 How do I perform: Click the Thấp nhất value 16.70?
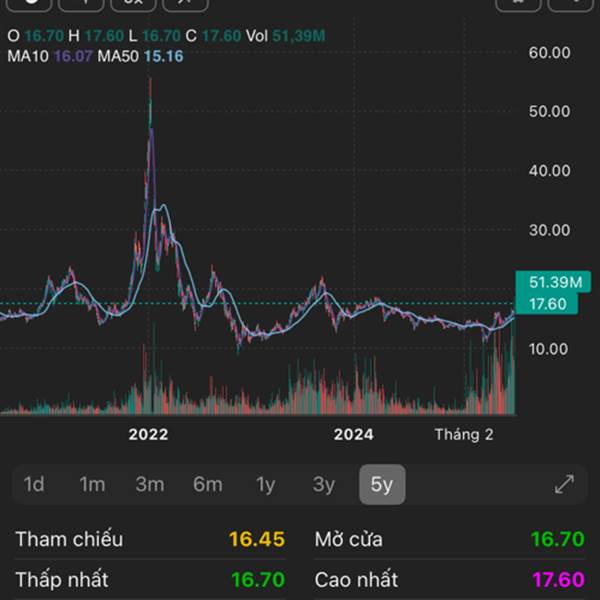pos(258,579)
